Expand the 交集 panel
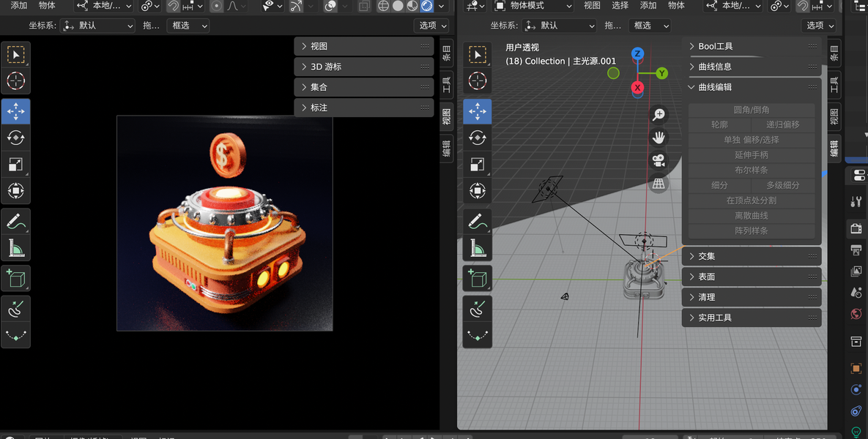 752,257
